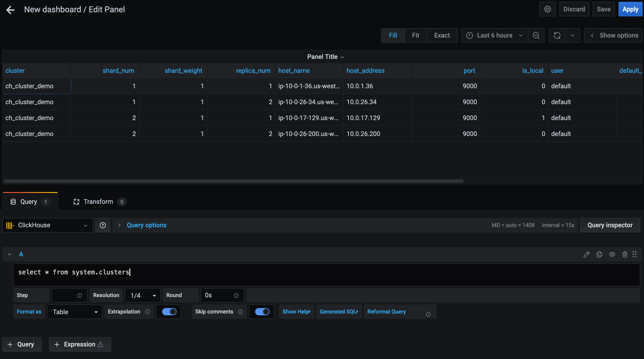Expand the Query options section
The width and height of the screenshot is (644, 359).
[x=146, y=225]
